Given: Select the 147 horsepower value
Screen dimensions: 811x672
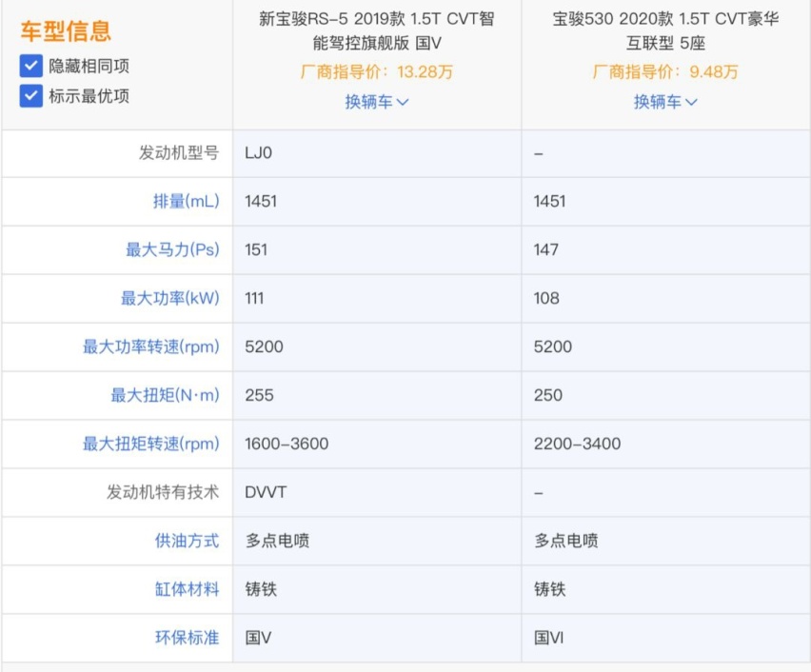Looking at the screenshot, I should pyautogui.click(x=546, y=250).
